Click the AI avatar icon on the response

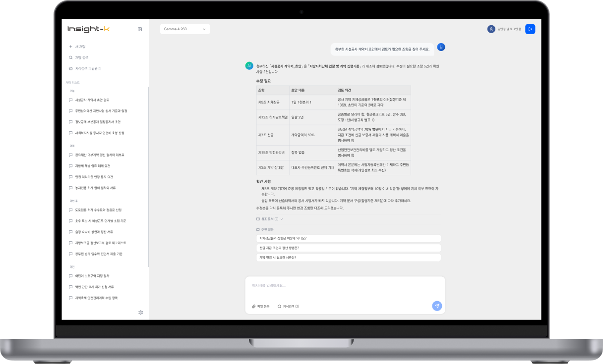pyautogui.click(x=249, y=65)
